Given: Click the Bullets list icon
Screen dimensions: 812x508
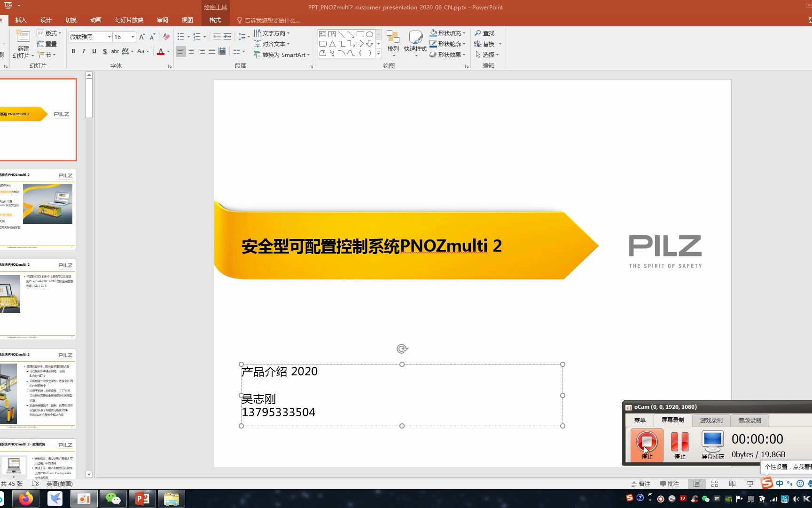Looking at the screenshot, I should click(180, 37).
